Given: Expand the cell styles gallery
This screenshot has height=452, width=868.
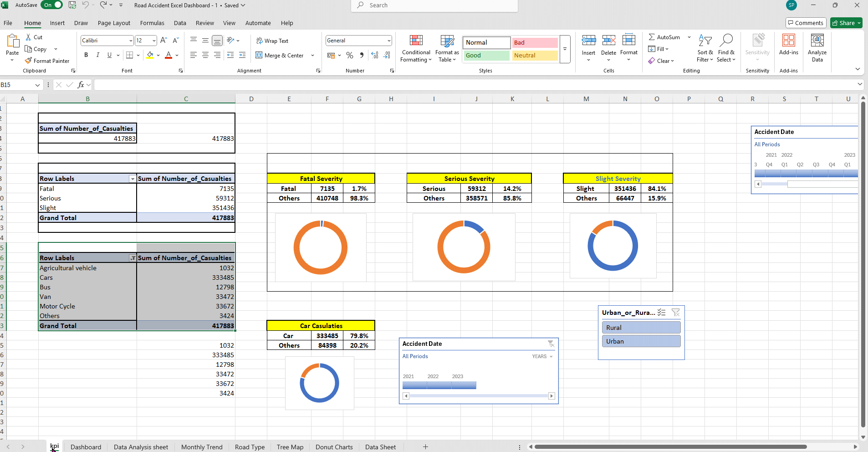Looking at the screenshot, I should pyautogui.click(x=565, y=49).
